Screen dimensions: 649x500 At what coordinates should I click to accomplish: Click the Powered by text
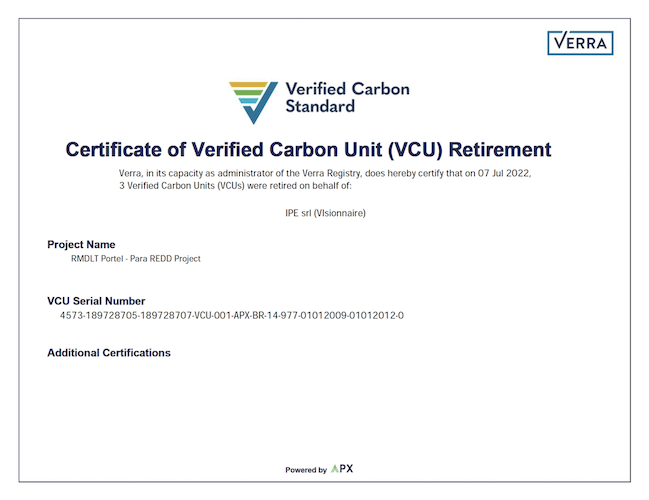pos(306,470)
